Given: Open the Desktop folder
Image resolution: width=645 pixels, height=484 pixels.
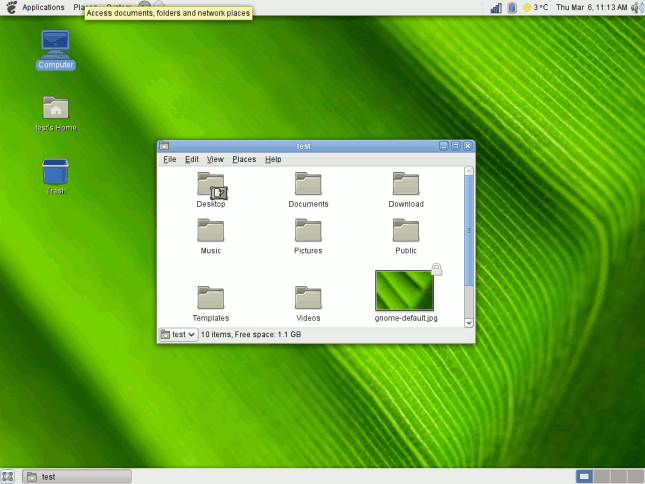Looking at the screenshot, I should tap(211, 185).
